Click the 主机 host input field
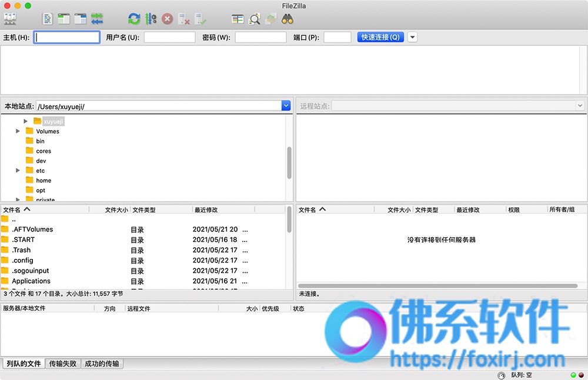This screenshot has width=588, height=380. pyautogui.click(x=67, y=37)
